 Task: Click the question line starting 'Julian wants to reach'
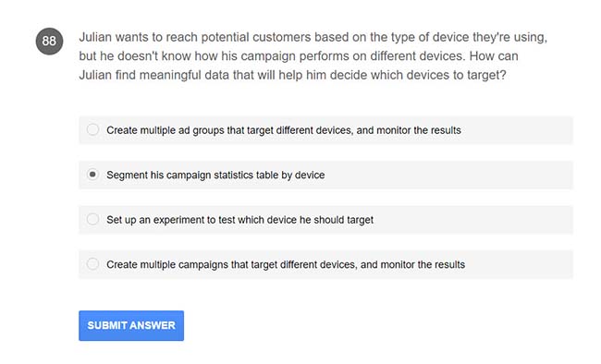coord(313,37)
